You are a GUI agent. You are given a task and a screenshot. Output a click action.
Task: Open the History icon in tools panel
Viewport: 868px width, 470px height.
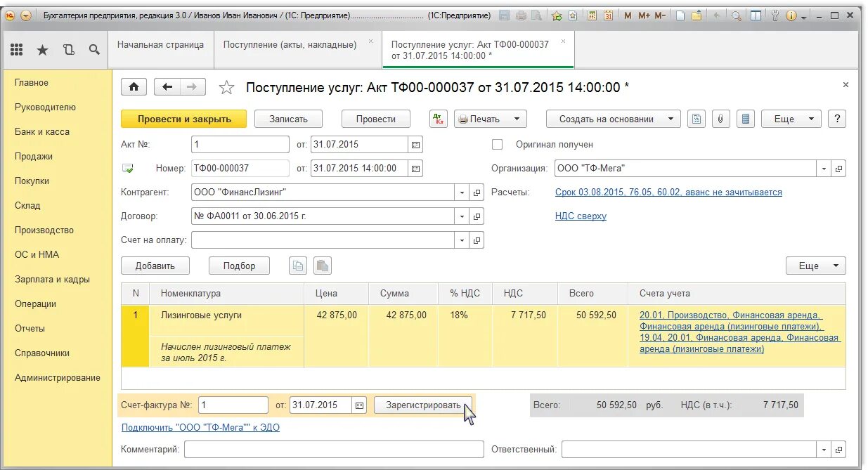(x=68, y=49)
